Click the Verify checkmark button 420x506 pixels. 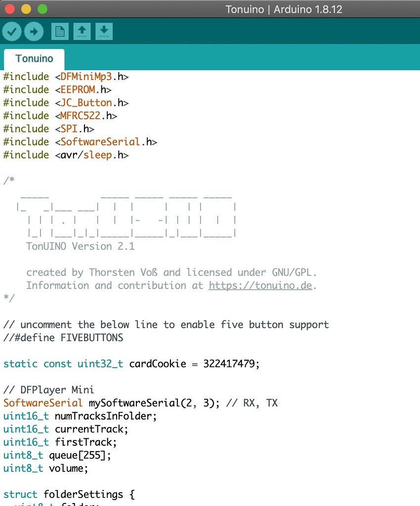point(12,32)
